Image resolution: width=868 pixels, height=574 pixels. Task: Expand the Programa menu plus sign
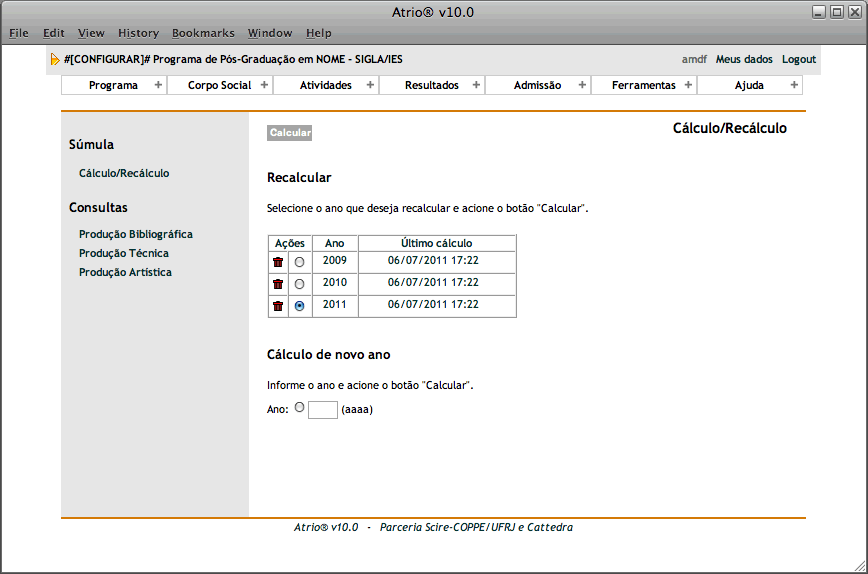click(158, 85)
